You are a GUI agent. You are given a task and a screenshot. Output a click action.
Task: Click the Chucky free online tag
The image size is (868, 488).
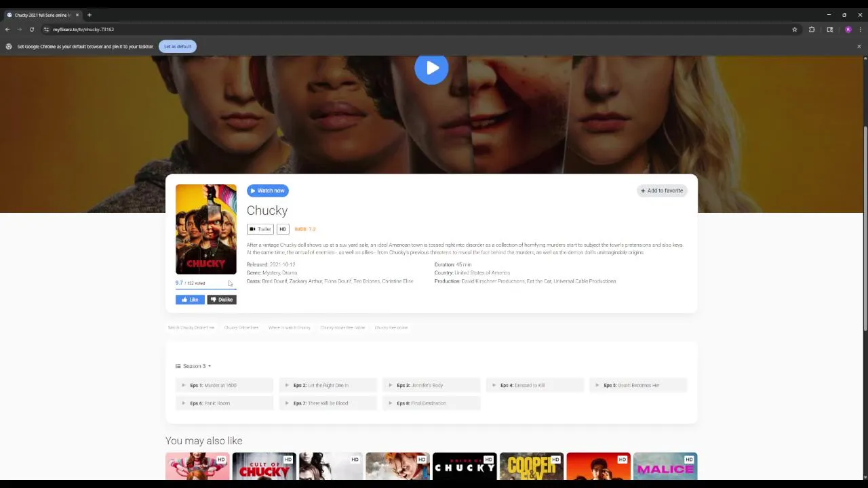[391, 327]
